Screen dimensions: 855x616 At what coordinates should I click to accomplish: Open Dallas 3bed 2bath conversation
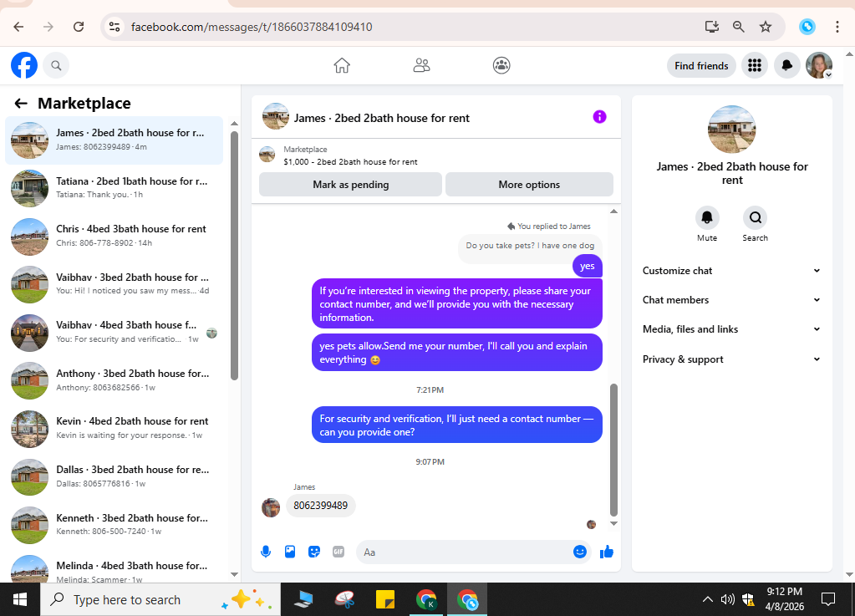[114, 476]
